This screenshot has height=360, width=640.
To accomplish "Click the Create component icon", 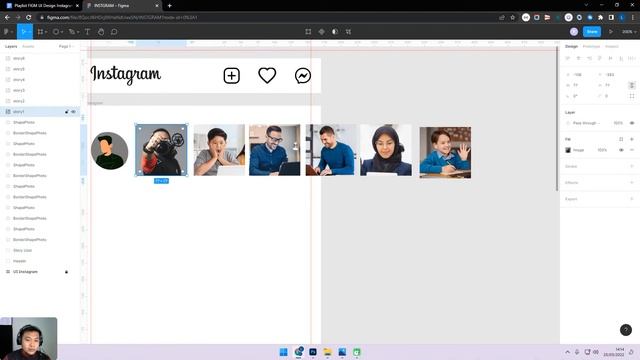I will (322, 31).
